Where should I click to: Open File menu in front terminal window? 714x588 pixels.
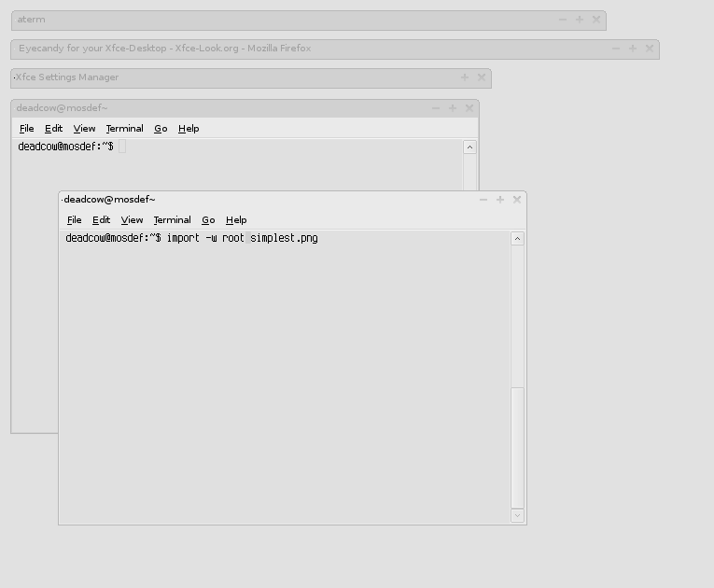coord(75,220)
